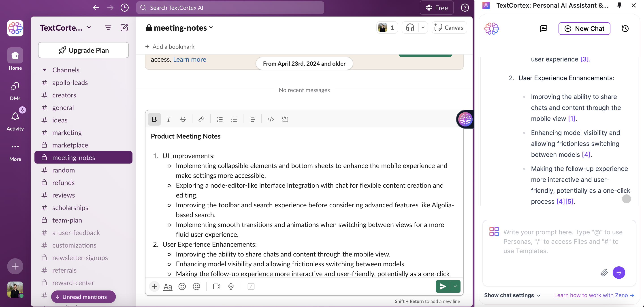
Task: Record an audio clip with microphone
Action: (x=231, y=286)
